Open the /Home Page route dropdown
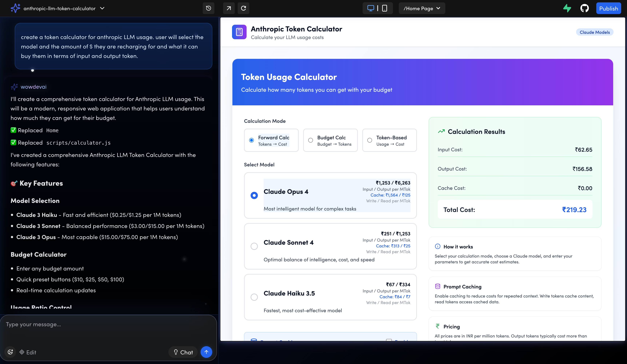 [x=422, y=8]
